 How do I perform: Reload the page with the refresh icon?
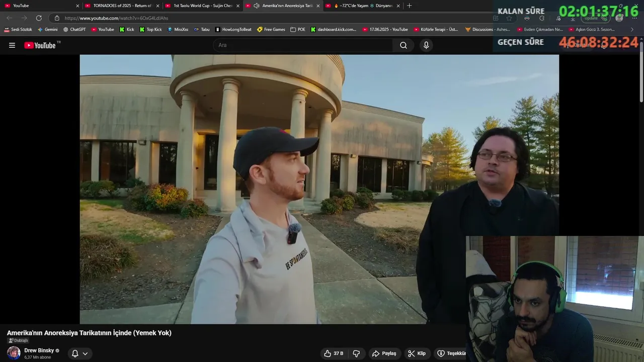click(39, 18)
